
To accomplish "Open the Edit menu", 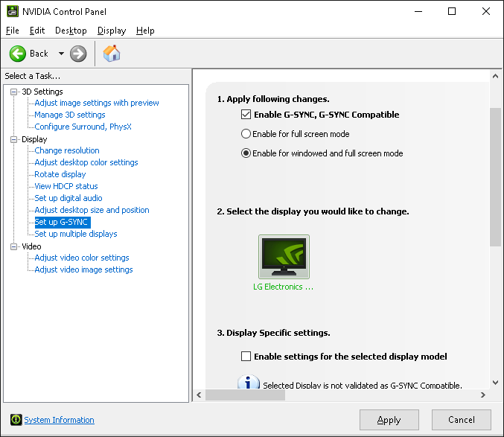I will point(37,31).
